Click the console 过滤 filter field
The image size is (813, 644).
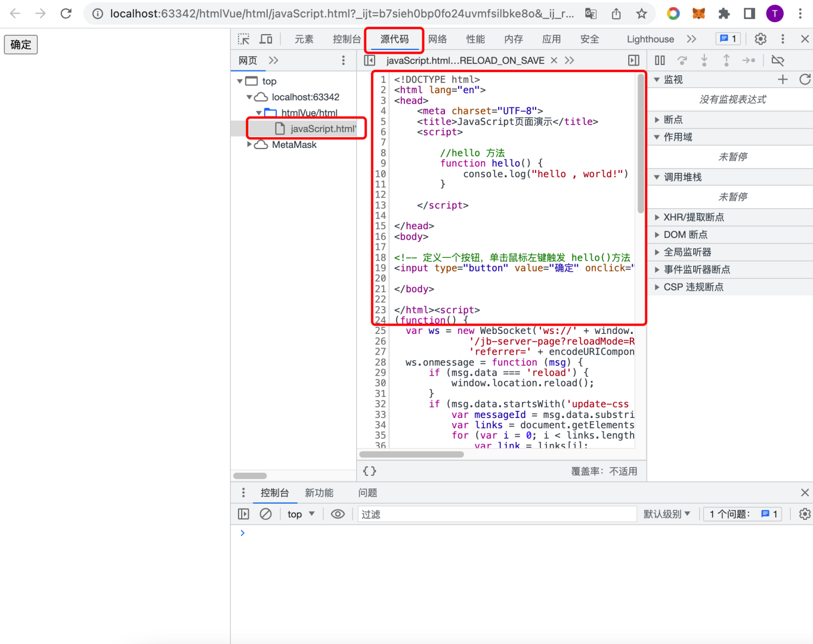pos(497,514)
